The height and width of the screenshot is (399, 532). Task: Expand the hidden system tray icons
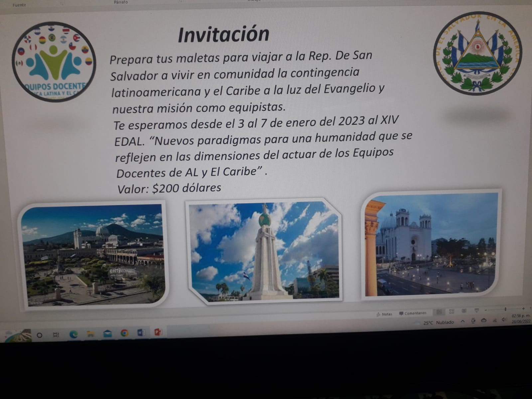pos(463,321)
